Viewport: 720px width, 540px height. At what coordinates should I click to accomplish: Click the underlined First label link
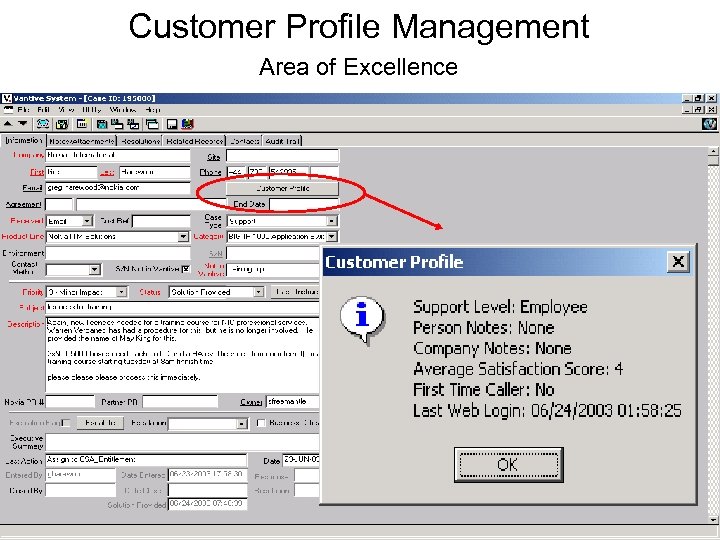click(37, 172)
